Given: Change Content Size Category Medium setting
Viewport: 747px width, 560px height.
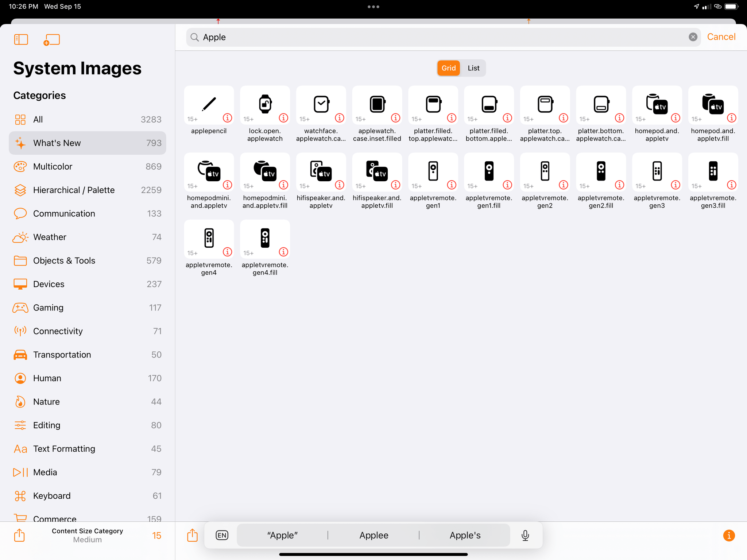Looking at the screenshot, I should pyautogui.click(x=87, y=535).
